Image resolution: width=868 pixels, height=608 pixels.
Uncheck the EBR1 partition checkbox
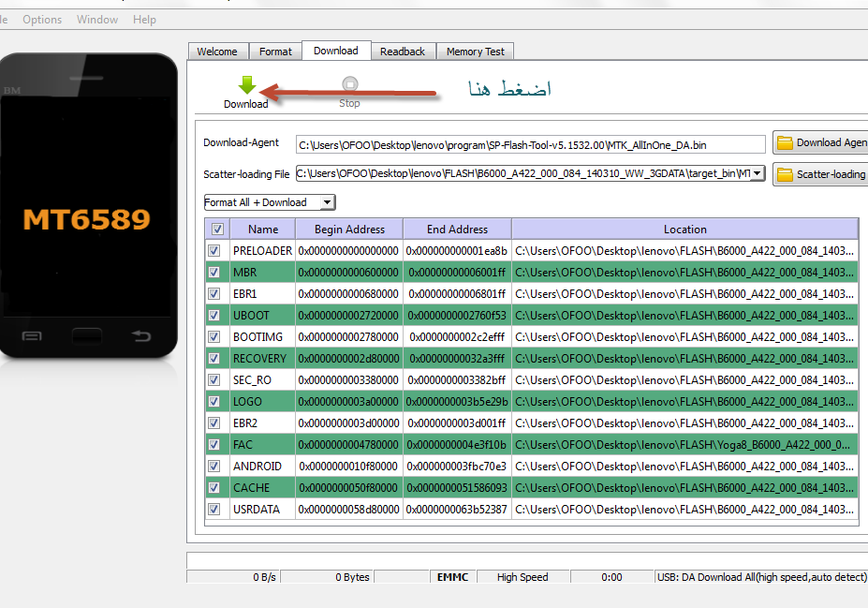pos(213,293)
